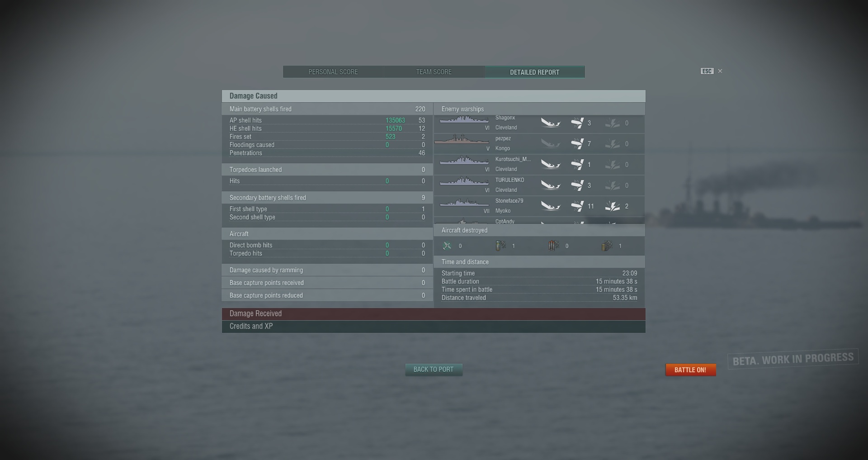The image size is (868, 460).
Task: Select the Detailed Report tab
Action: click(535, 72)
